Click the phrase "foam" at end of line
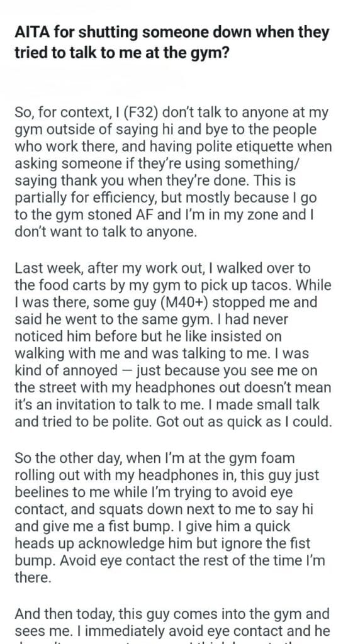This screenshot has height=644, width=348. (x=278, y=458)
